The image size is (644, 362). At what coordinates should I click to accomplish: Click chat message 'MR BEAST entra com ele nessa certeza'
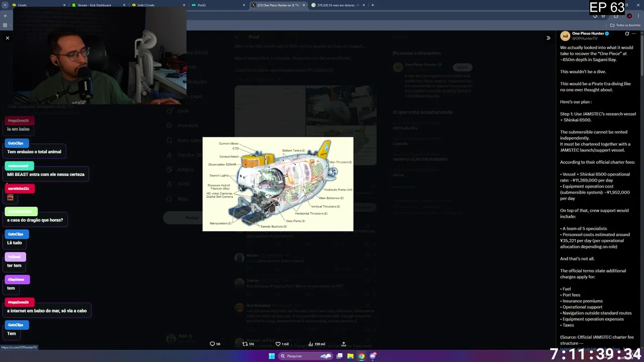click(x=46, y=174)
